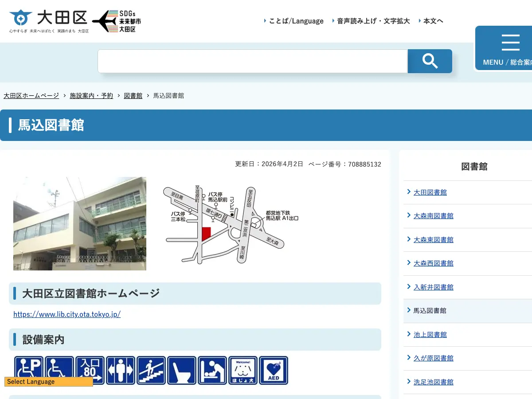Click the 馬込図書館 page title
Image resolution: width=532 pixels, height=399 pixels.
pyautogui.click(x=51, y=125)
